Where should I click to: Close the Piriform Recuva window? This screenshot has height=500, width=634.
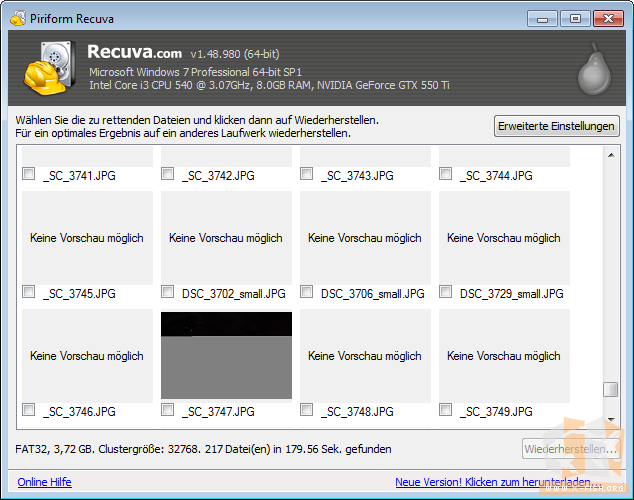(x=609, y=19)
